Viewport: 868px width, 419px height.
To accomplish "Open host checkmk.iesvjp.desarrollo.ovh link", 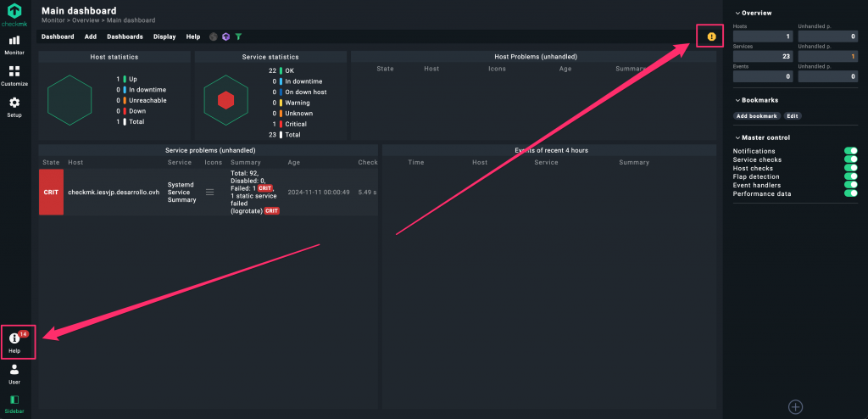I will pyautogui.click(x=113, y=193).
